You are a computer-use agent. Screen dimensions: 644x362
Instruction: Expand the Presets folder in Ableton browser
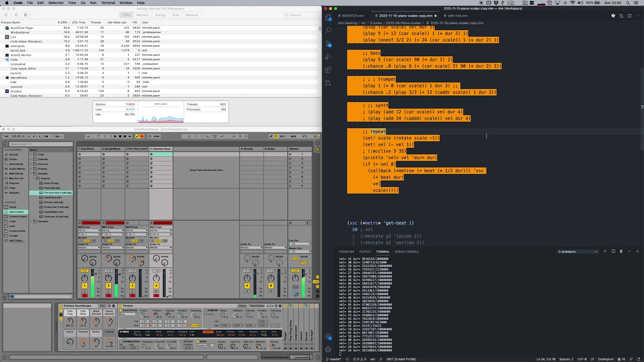pos(31,169)
